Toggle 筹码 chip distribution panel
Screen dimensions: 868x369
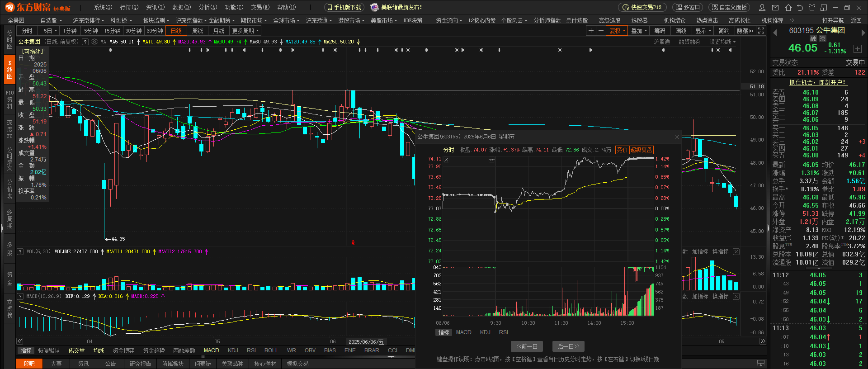(x=660, y=31)
